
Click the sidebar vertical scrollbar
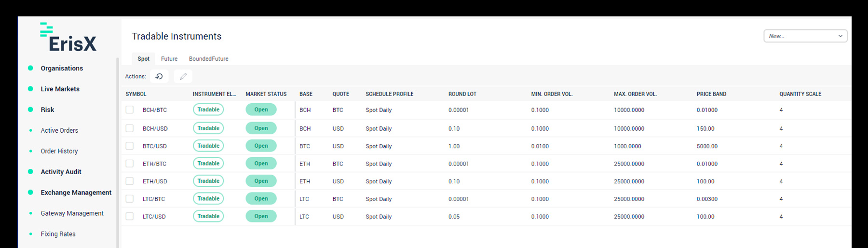118,152
